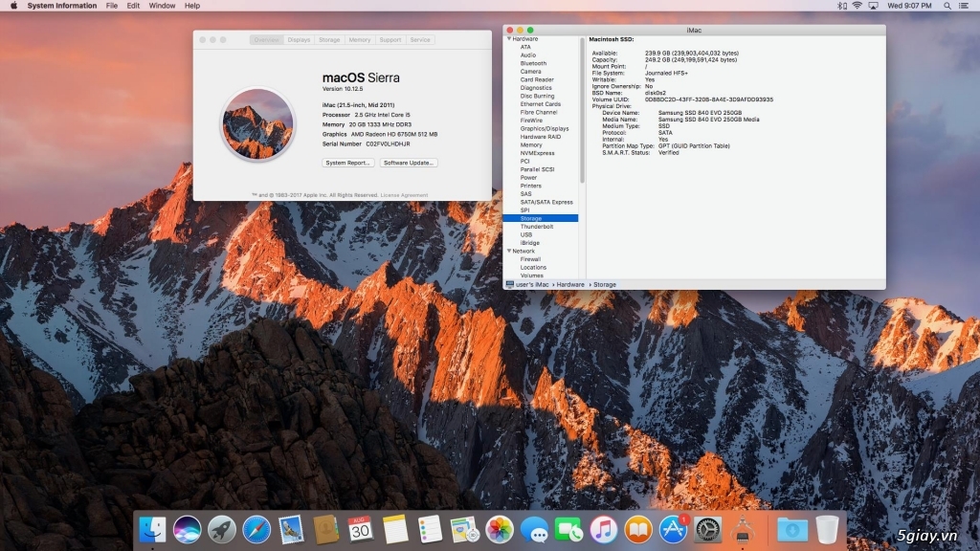
Task: Open AirPlay display menu icon
Action: [x=873, y=6]
